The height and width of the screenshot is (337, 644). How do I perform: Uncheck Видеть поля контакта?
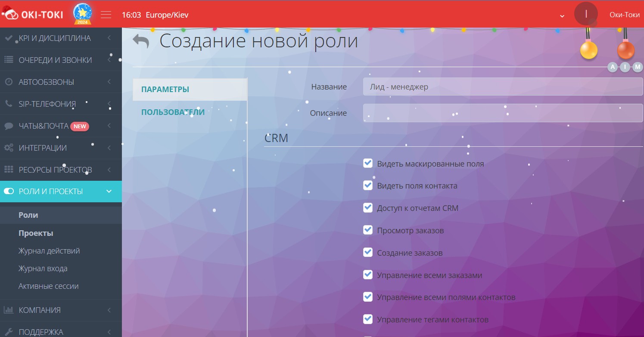[x=368, y=185]
